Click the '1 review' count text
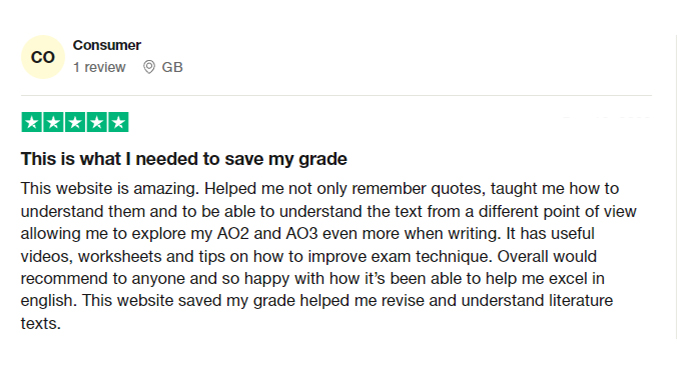The width and height of the screenshot is (677, 366). tap(99, 67)
